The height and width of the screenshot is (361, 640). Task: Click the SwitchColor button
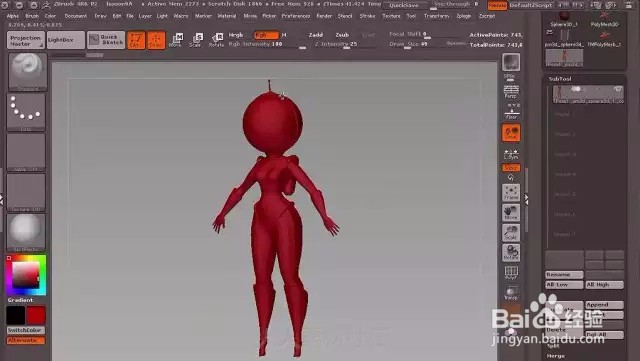[x=26, y=330]
